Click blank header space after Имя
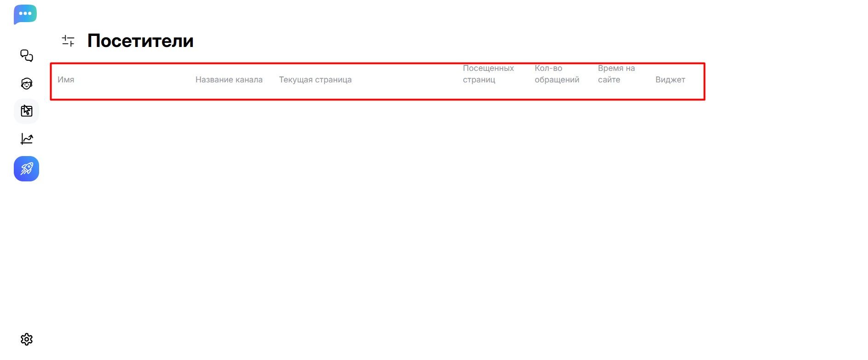Viewport: 868px width, 360px height. coord(133,80)
